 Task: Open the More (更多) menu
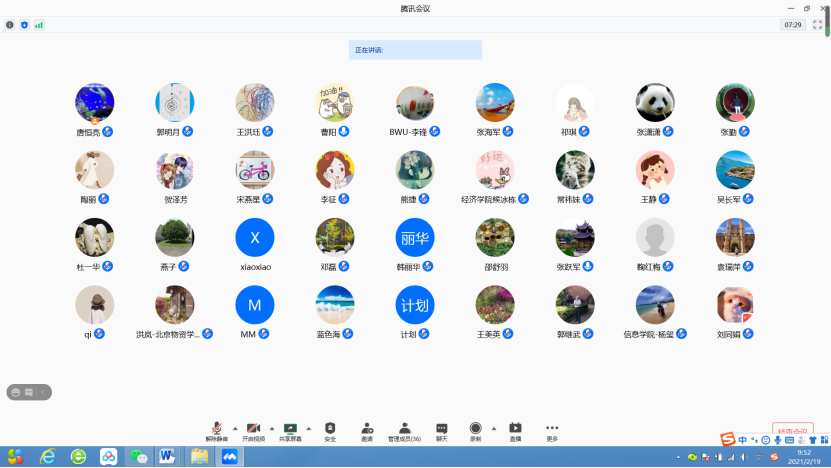[552, 429]
